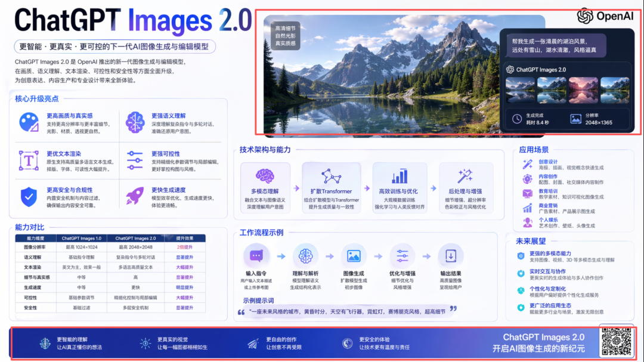The height and width of the screenshot is (362, 644).
Task: Select the rocket icon beside 更快生成速度
Action: tap(135, 196)
